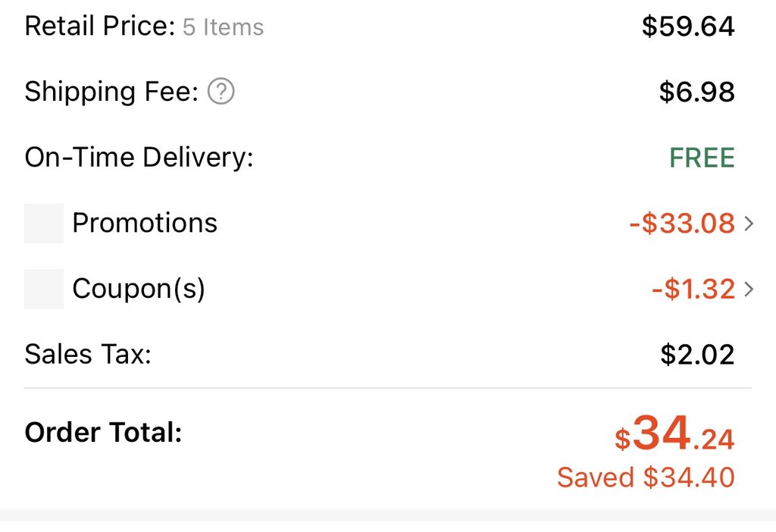Open the Coupon(s) row
This screenshot has width=776, height=532.
(x=388, y=289)
